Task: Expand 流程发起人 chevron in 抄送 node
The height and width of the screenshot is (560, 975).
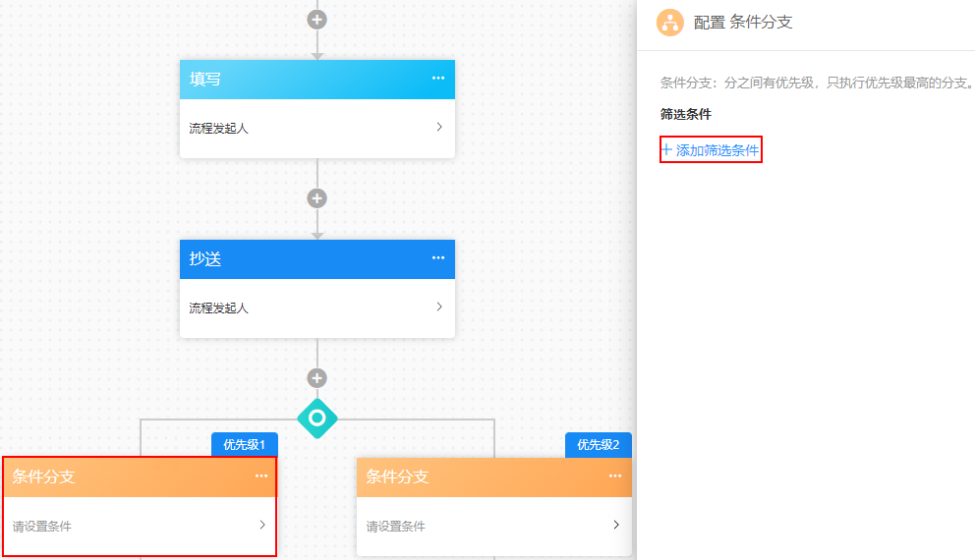Action: click(x=439, y=307)
